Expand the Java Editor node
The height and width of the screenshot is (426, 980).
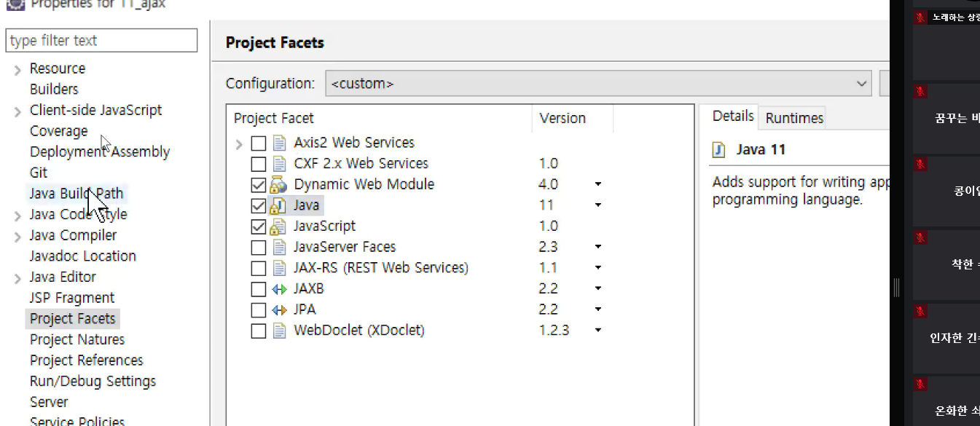(17, 278)
